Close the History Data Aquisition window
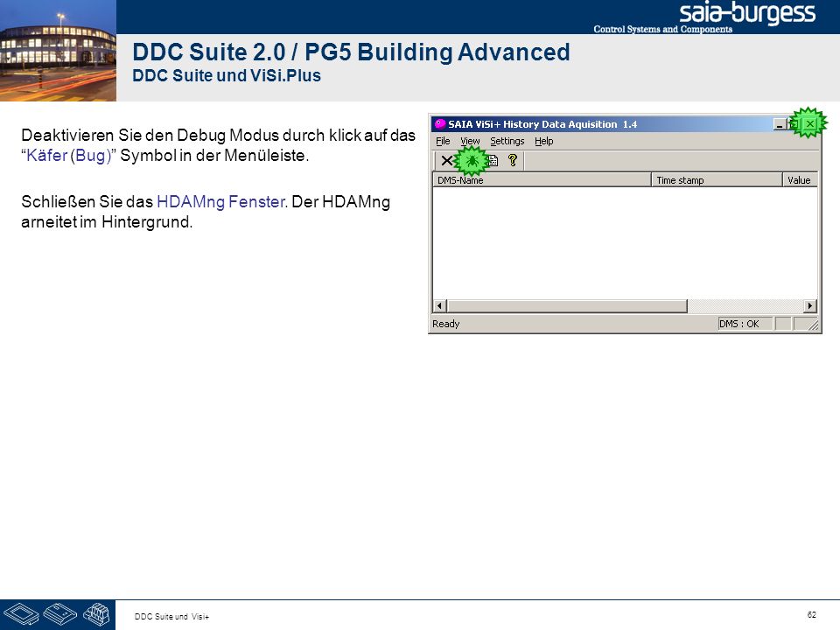The height and width of the screenshot is (630, 840). click(809, 123)
